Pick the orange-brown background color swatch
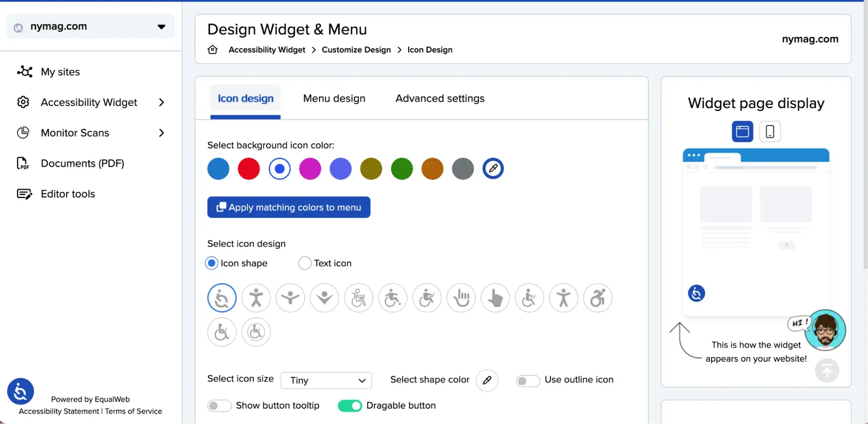 coord(432,169)
